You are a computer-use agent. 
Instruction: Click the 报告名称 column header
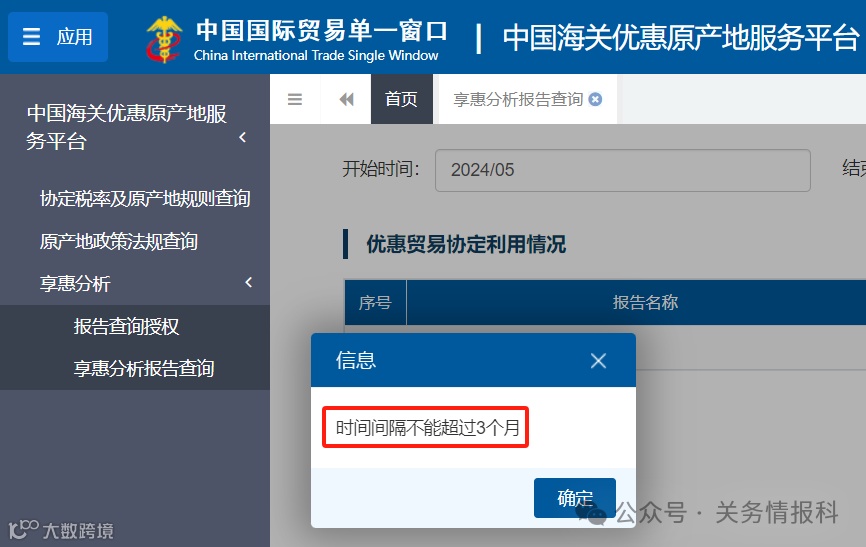tap(645, 302)
